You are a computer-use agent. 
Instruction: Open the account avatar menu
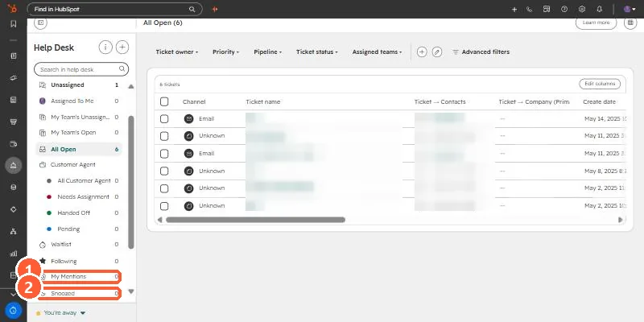pos(630,9)
